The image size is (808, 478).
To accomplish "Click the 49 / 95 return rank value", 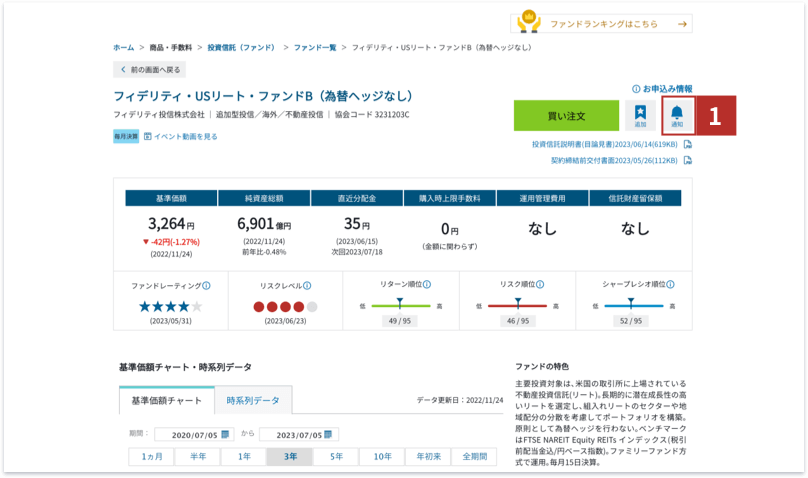I will 400,321.
